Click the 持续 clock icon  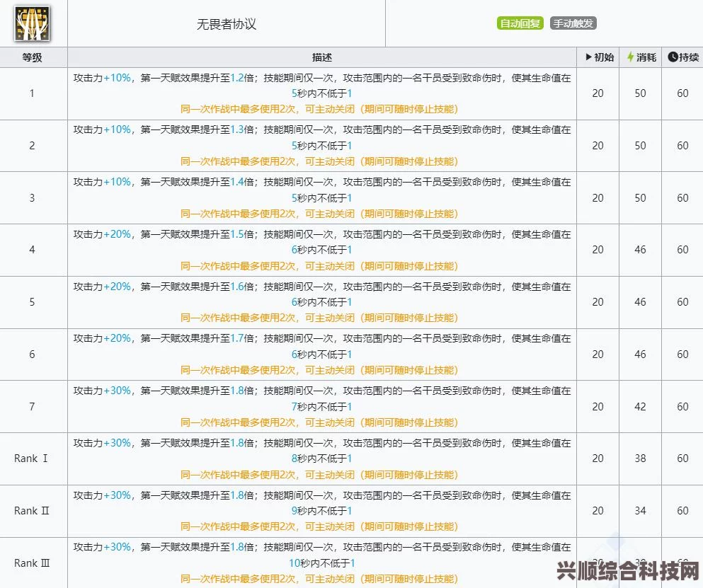(x=673, y=57)
